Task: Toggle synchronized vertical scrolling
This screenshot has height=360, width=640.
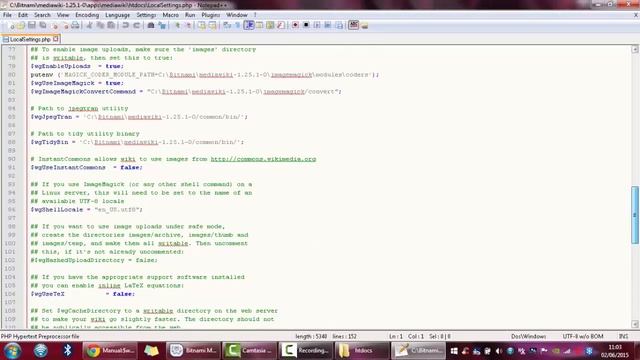Action: [x=202, y=25]
